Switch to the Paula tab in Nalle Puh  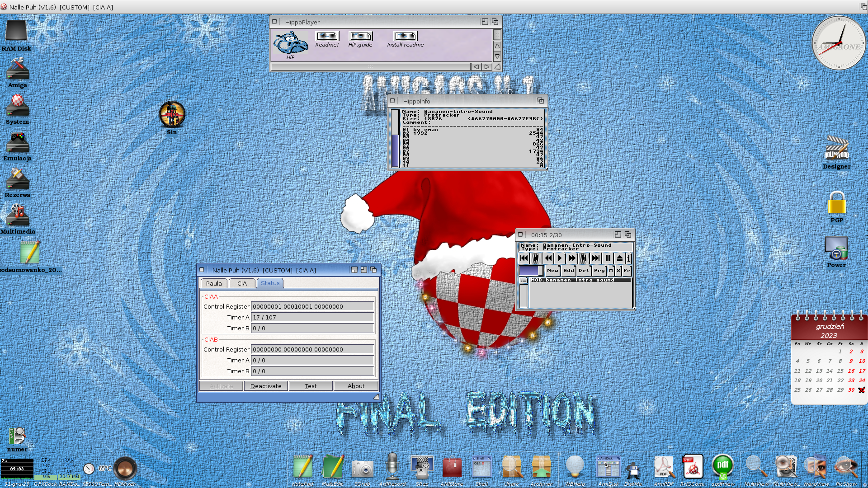tap(214, 283)
